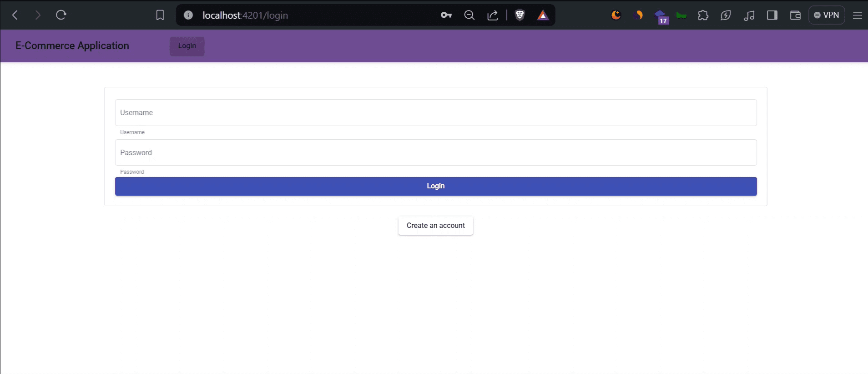Bookmark this page using the bookmark icon

click(160, 15)
